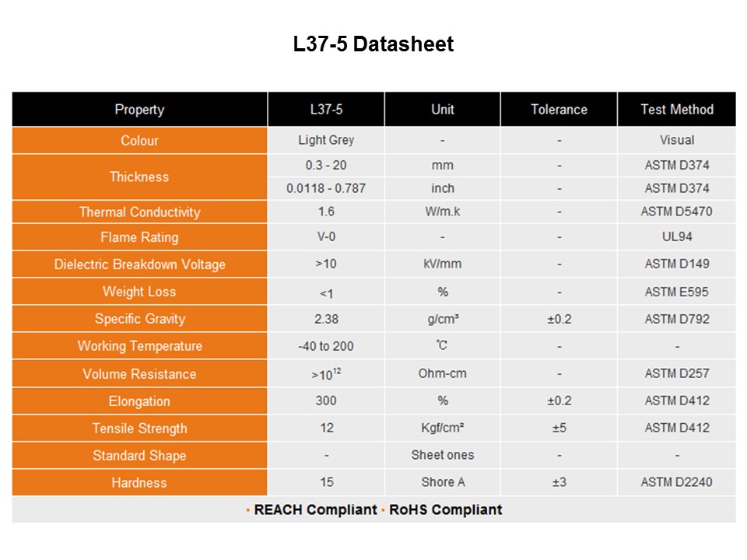Click the 'ASTM D257' test method
Image resolution: width=747 pixels, height=560 pixels.
click(x=677, y=373)
